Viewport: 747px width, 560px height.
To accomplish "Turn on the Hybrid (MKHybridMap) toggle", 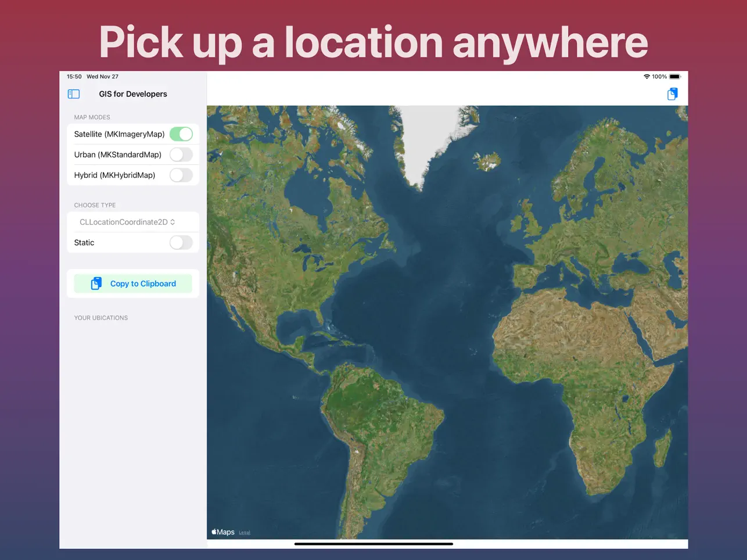I will [x=181, y=175].
